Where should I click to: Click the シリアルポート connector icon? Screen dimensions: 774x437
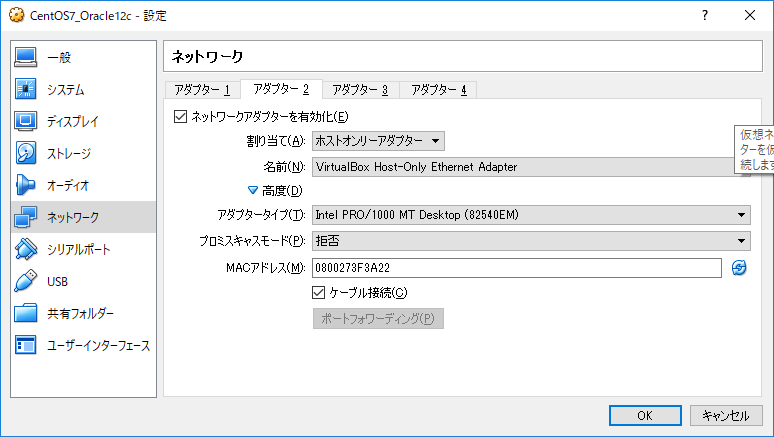click(26, 250)
